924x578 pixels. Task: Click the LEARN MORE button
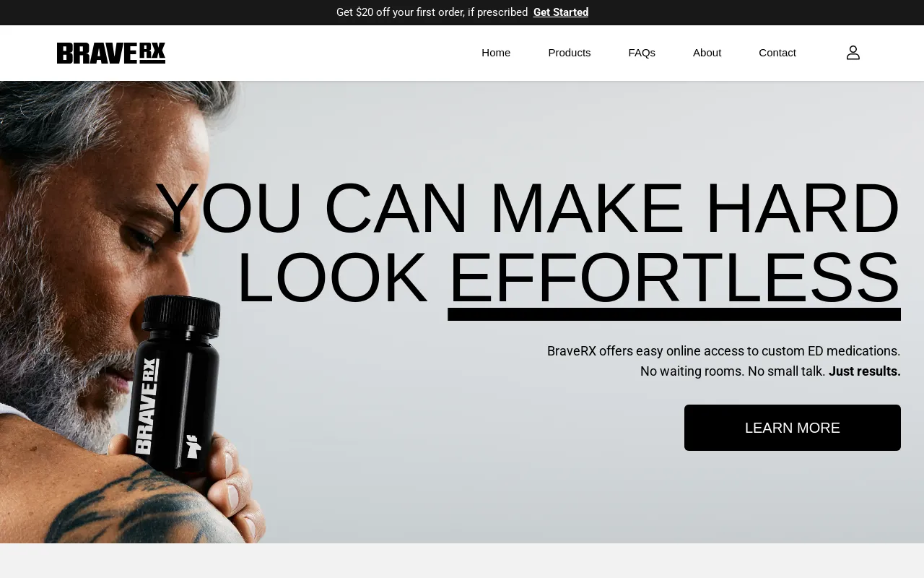793,428
